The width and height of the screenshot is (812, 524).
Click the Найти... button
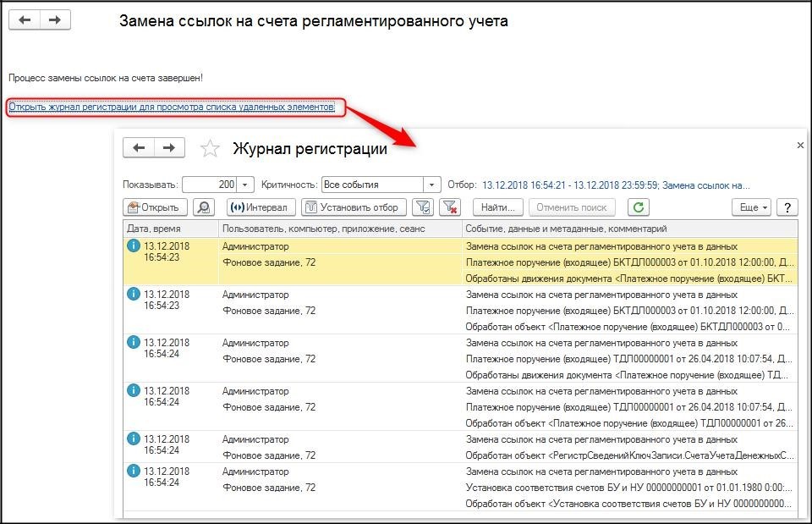(x=497, y=207)
